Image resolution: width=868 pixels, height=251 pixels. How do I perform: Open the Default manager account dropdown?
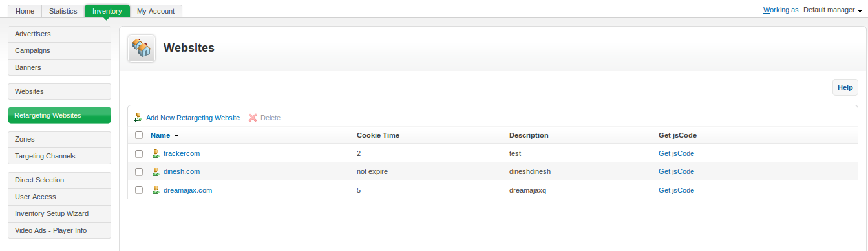pyautogui.click(x=832, y=10)
